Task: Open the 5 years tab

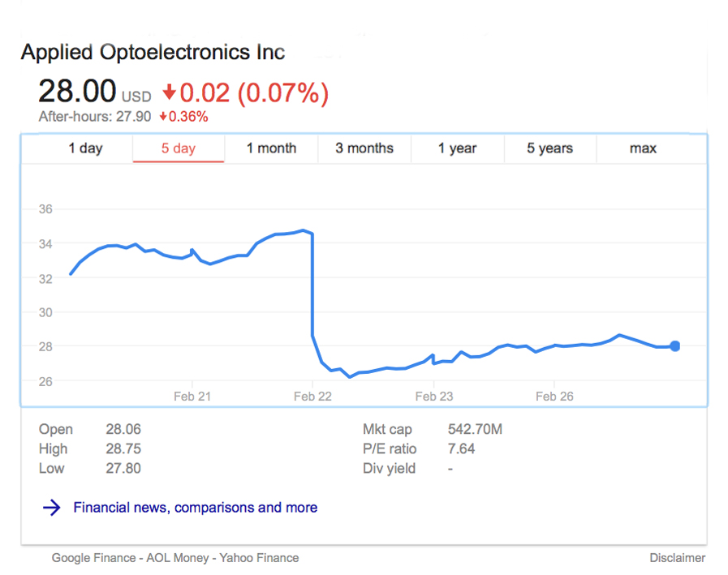Action: 549,148
